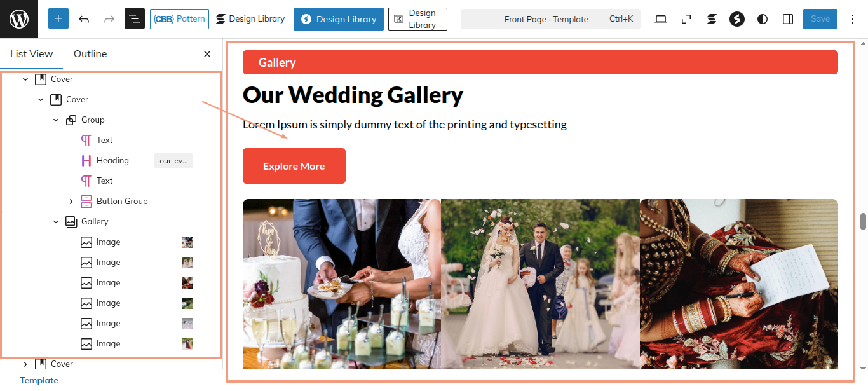This screenshot has height=391, width=868.
Task: Open the WordPress logo menu
Action: click(x=19, y=19)
